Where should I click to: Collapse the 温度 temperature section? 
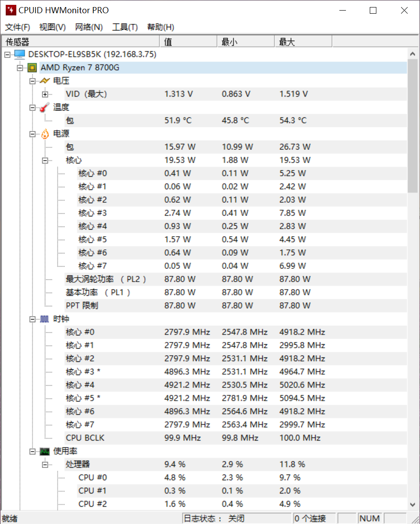pos(33,108)
